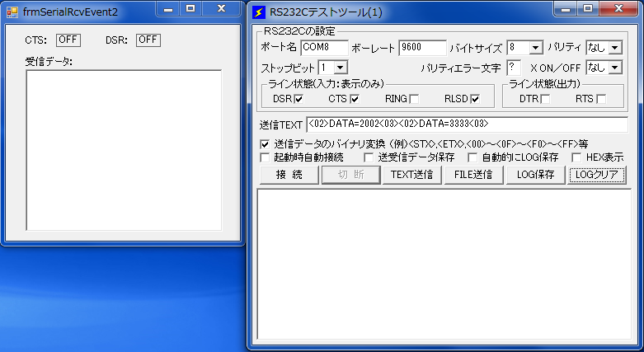The height and width of the screenshot is (352, 644).
Task: Click the ポート名 field showing COM8
Action: tap(324, 48)
